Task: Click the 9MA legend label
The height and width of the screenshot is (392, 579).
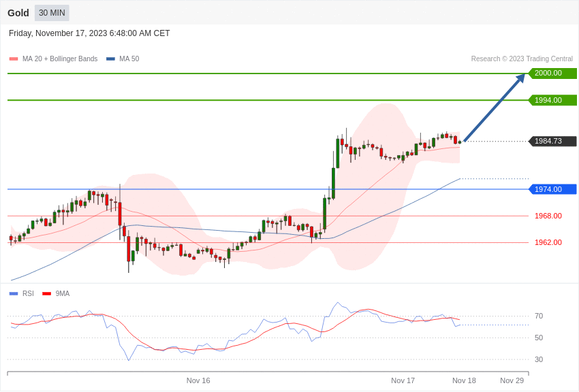Action: [63, 293]
